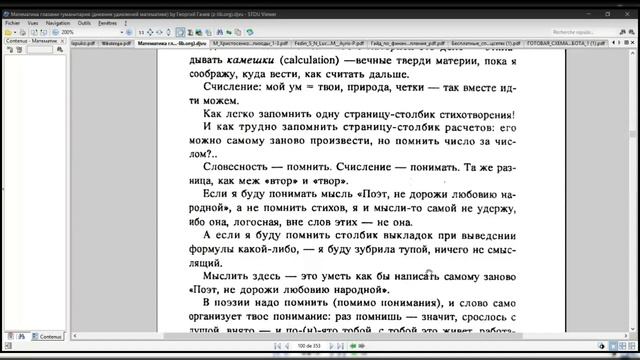
Task: Switch to the Бесплатные_сп...(1).pdf tab
Action: pos(486,43)
